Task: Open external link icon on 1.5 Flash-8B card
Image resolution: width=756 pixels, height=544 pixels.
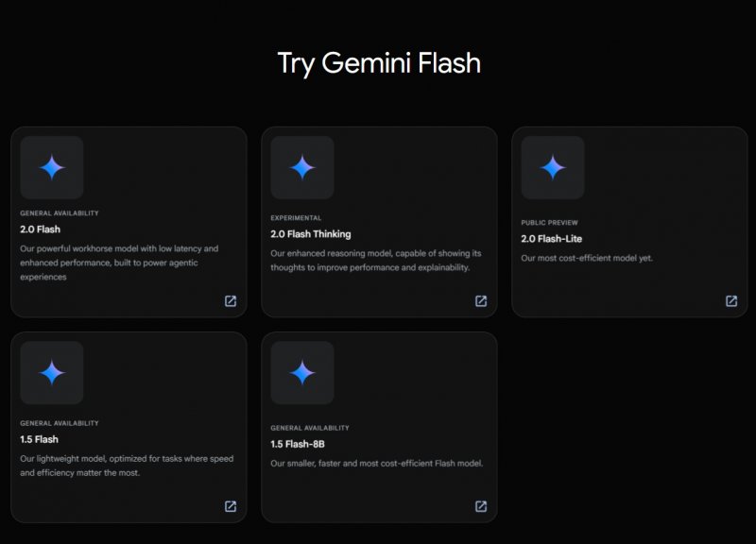Action: [480, 507]
